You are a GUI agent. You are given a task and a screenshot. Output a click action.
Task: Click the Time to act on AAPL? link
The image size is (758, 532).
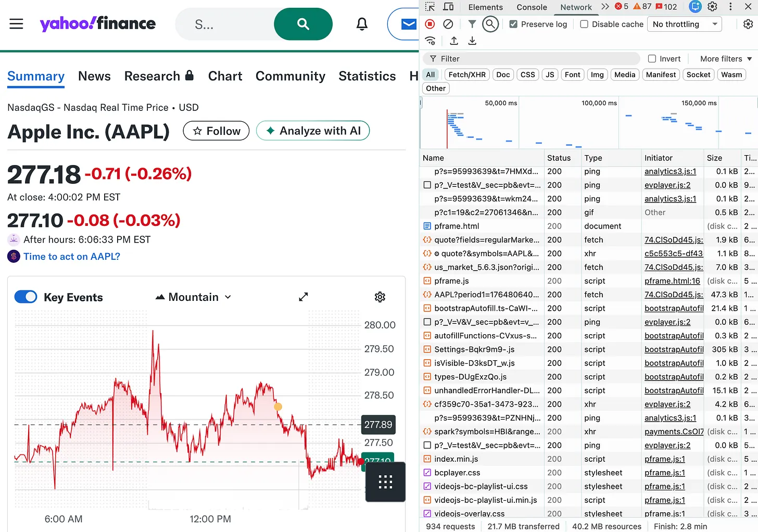(72, 256)
